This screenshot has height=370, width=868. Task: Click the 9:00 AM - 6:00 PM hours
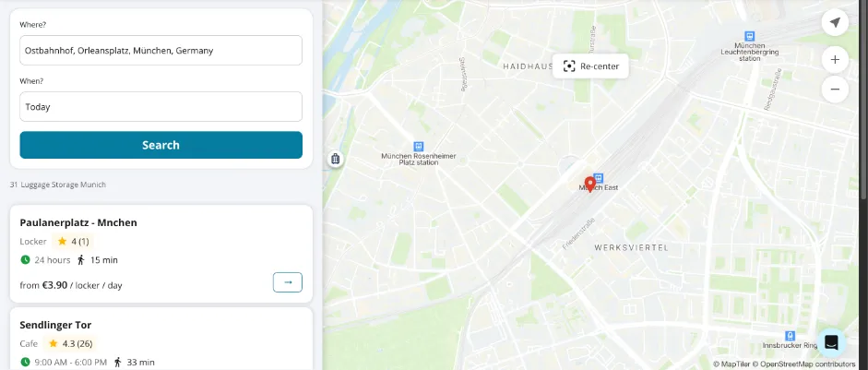pyautogui.click(x=70, y=363)
